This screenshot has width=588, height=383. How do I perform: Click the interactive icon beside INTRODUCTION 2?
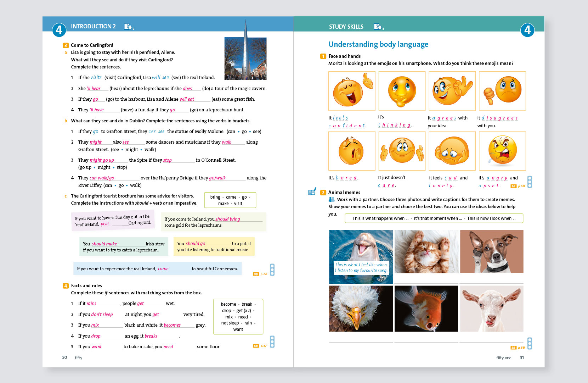[128, 26]
